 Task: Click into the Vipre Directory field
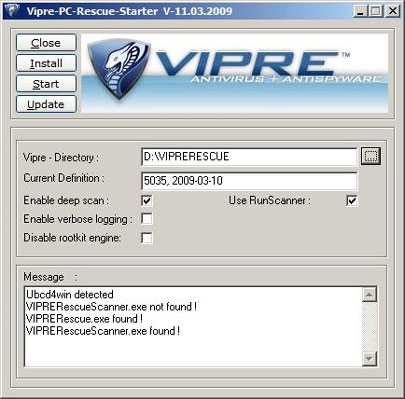coord(249,157)
